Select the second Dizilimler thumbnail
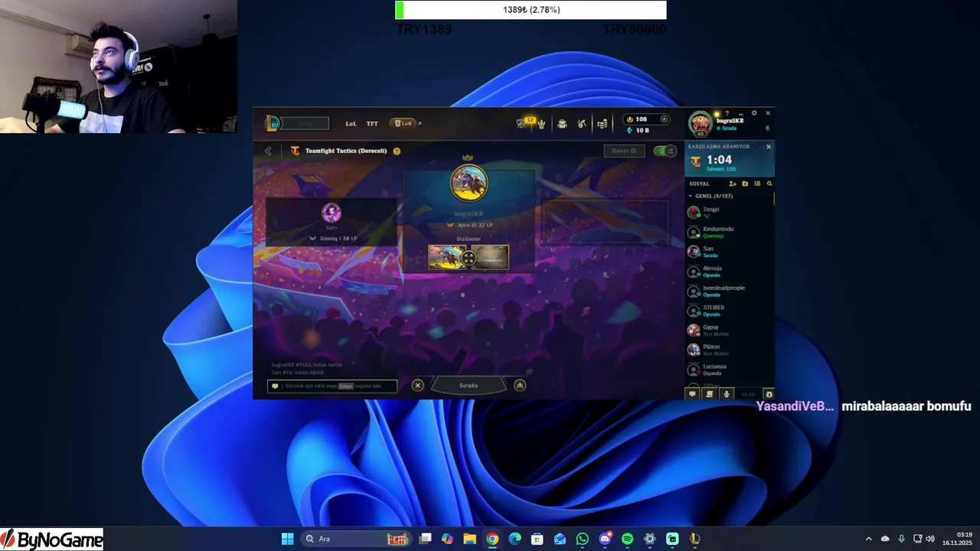The image size is (980, 551). [x=491, y=257]
